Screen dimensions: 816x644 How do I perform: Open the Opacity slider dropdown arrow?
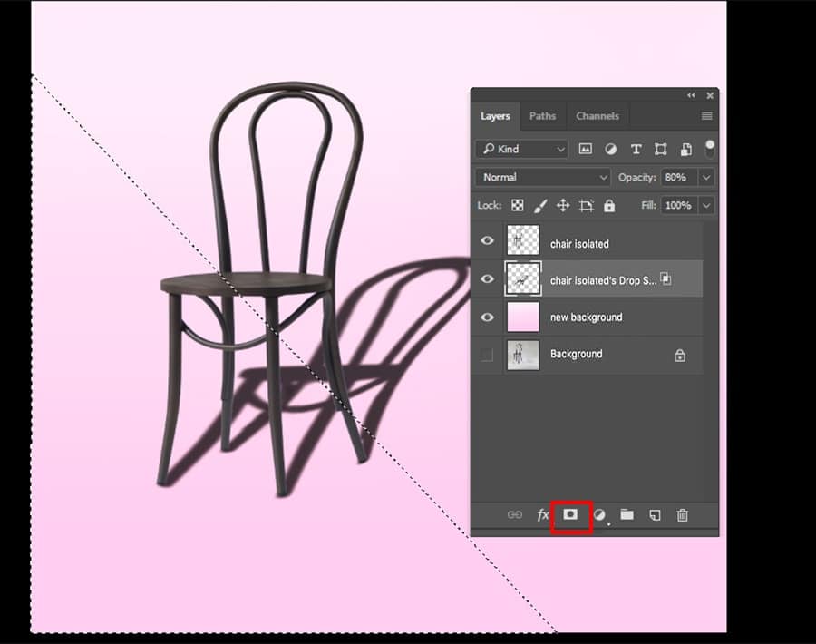point(706,177)
